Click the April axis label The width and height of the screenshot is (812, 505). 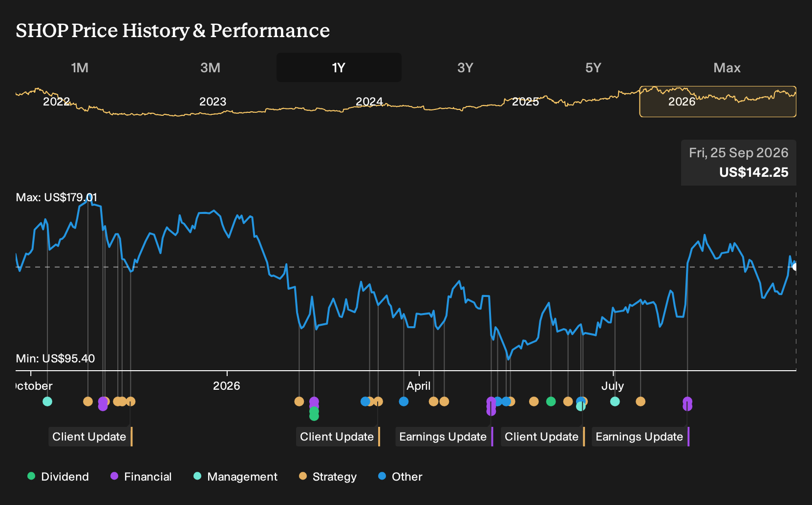click(x=419, y=386)
